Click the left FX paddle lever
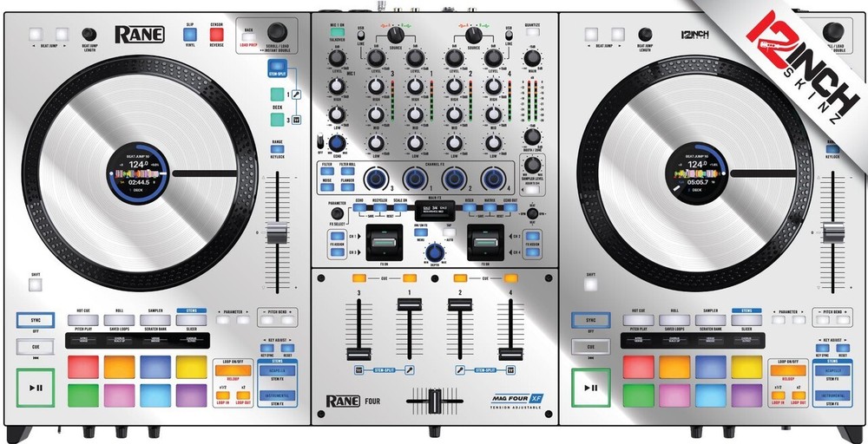The height and width of the screenshot is (444, 868). coord(384,242)
